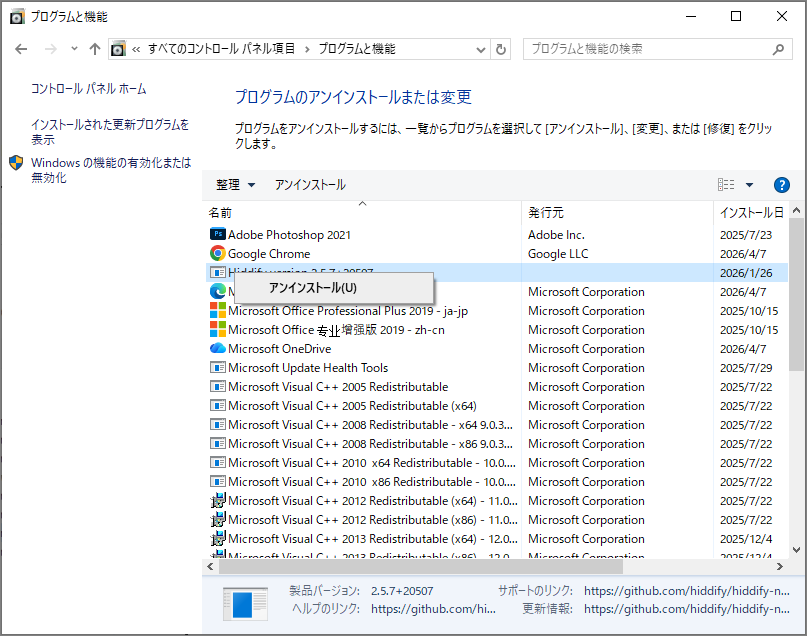Click icon of Visual C++ 2013 Redistributable (x64)
The width and height of the screenshot is (807, 636).
coord(218,538)
